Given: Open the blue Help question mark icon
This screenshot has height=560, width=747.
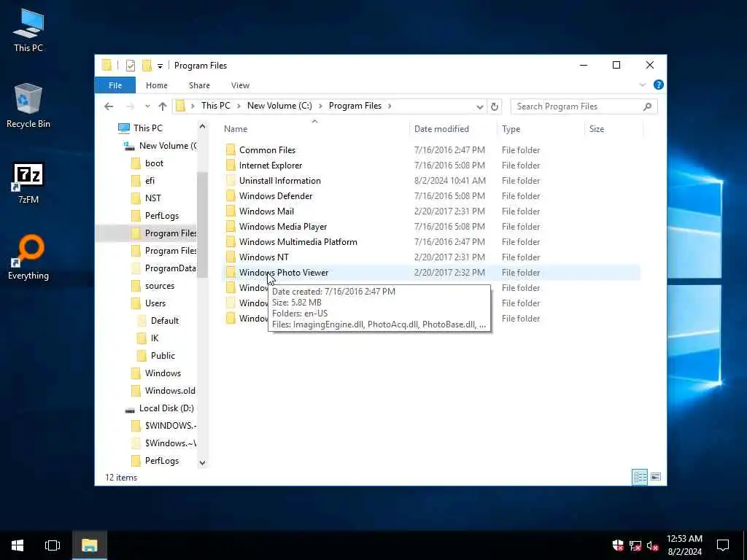Looking at the screenshot, I should click(659, 85).
